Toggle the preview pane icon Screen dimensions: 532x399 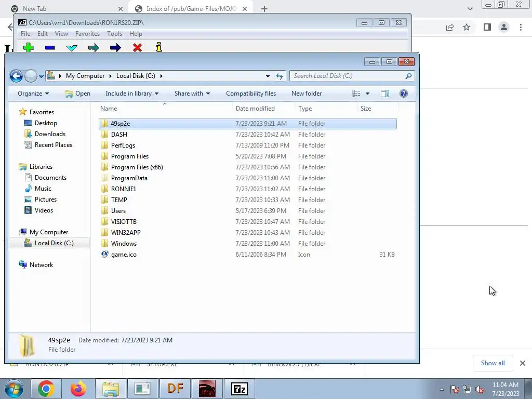[385, 94]
